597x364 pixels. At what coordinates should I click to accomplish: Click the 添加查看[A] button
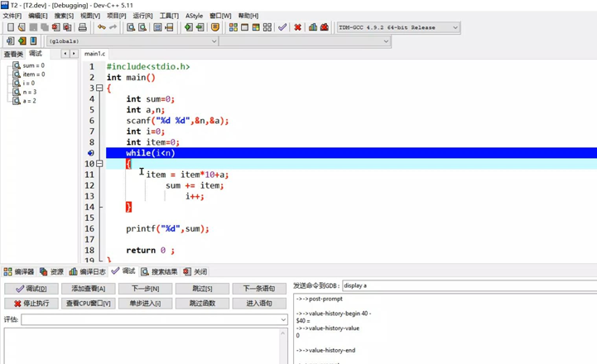(89, 289)
